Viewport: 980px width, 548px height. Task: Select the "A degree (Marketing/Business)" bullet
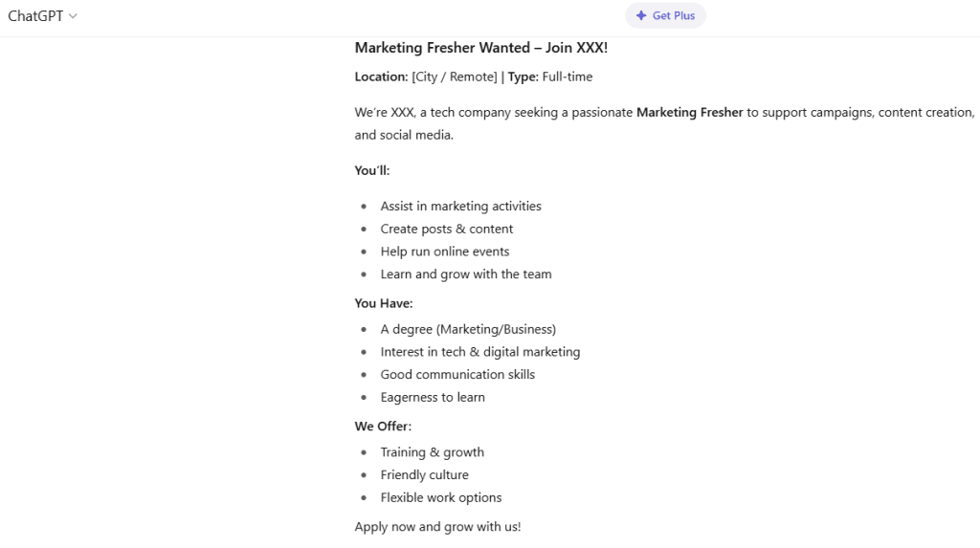click(468, 329)
